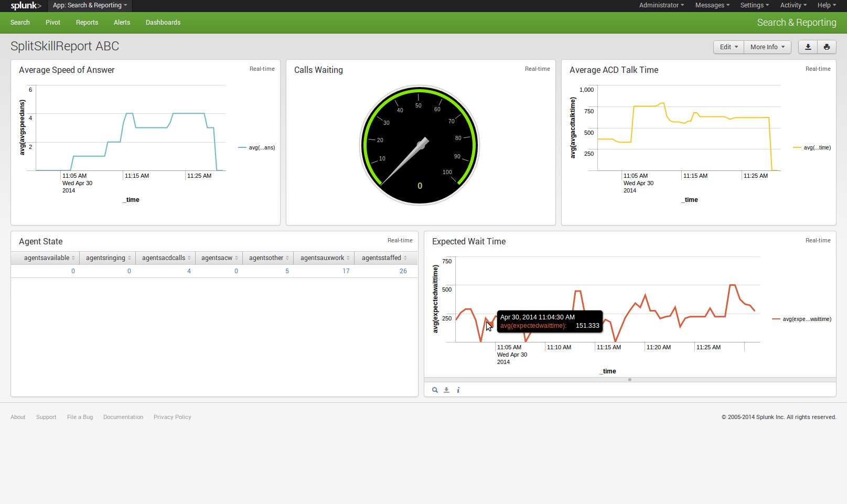Viewport: 847px width, 504px height.
Task: Switch to the Dashboards tab
Action: (x=163, y=22)
